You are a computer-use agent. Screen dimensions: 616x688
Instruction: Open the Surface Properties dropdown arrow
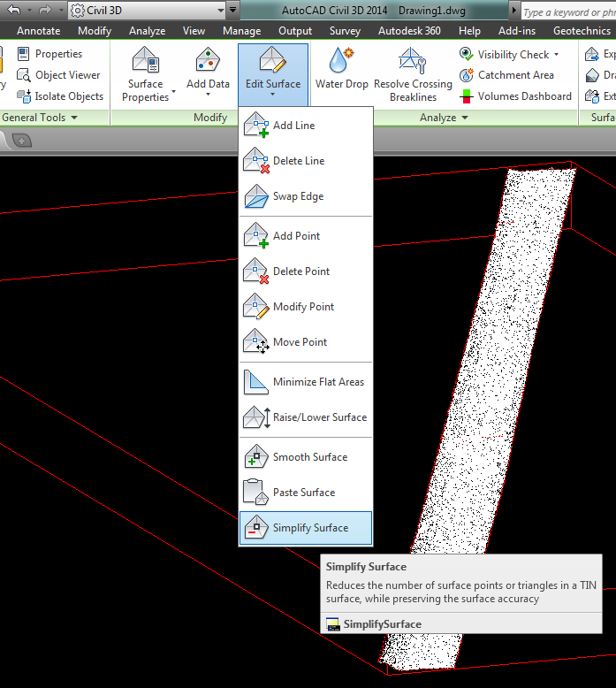tap(173, 91)
